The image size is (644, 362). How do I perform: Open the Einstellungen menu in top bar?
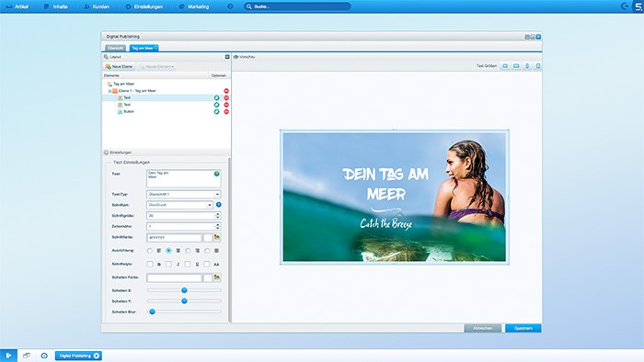click(144, 6)
